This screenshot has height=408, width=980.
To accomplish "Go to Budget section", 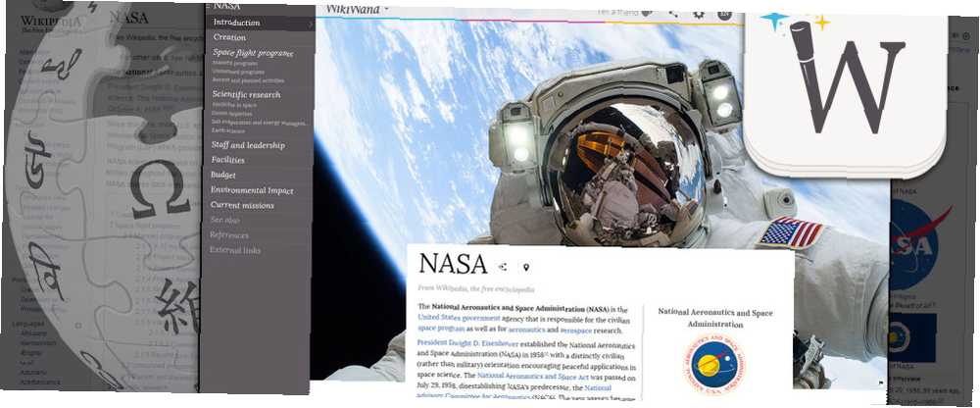I will [x=223, y=176].
